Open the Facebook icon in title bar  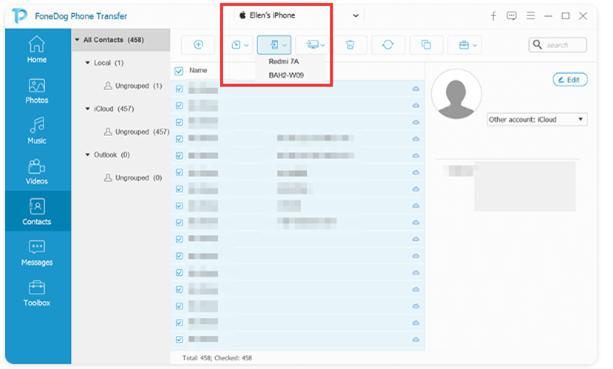coord(493,16)
